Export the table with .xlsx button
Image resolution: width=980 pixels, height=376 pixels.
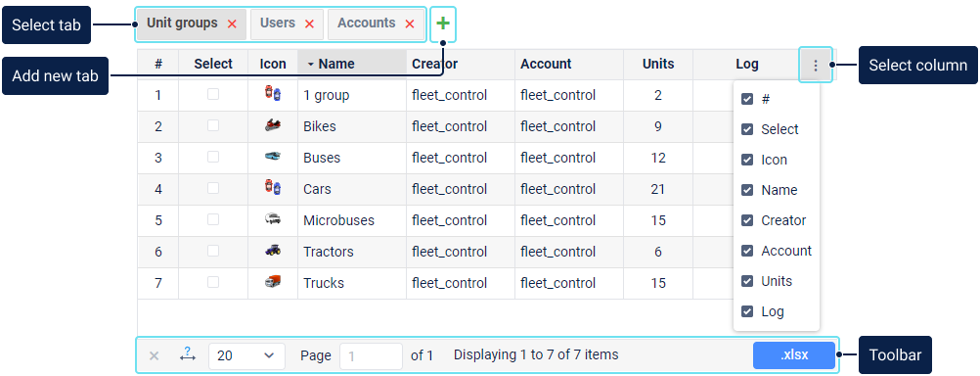(794, 355)
